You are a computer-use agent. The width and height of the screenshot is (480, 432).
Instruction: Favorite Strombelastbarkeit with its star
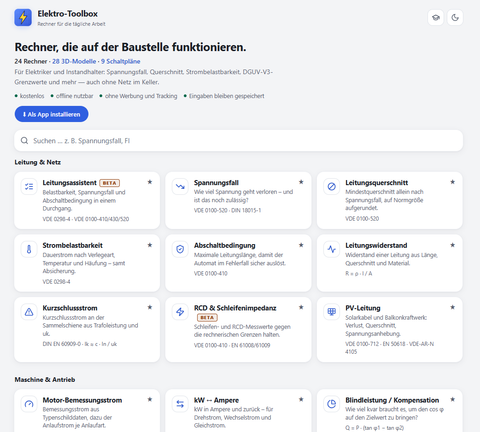[150, 245]
